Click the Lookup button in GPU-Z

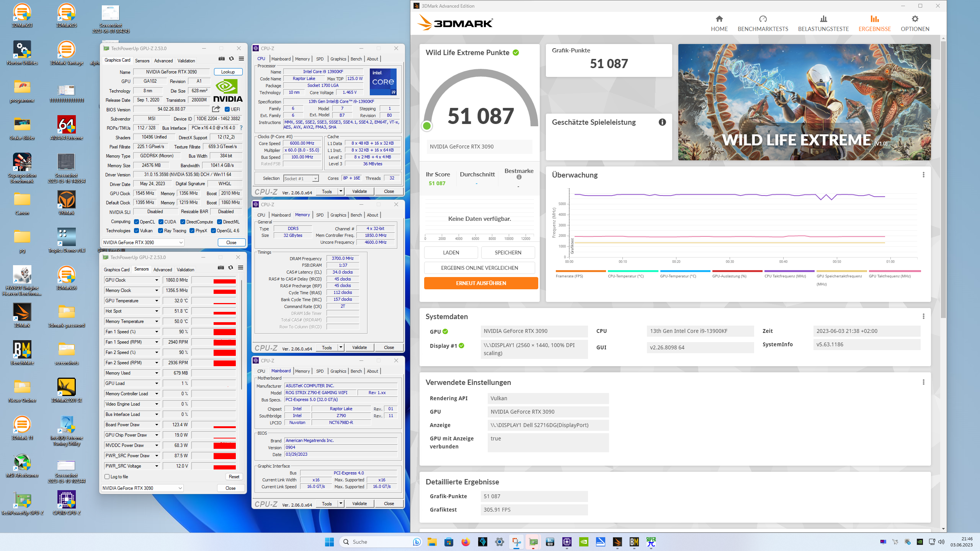click(x=228, y=72)
